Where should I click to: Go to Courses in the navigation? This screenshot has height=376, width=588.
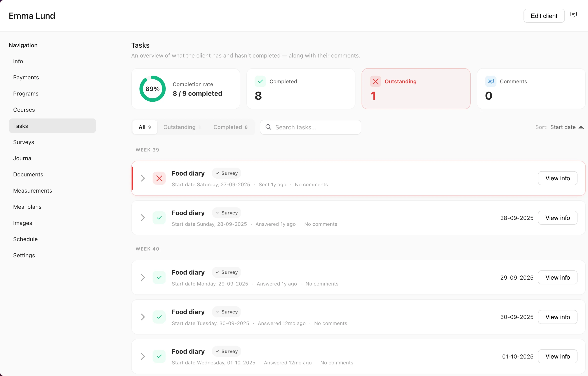click(x=24, y=110)
